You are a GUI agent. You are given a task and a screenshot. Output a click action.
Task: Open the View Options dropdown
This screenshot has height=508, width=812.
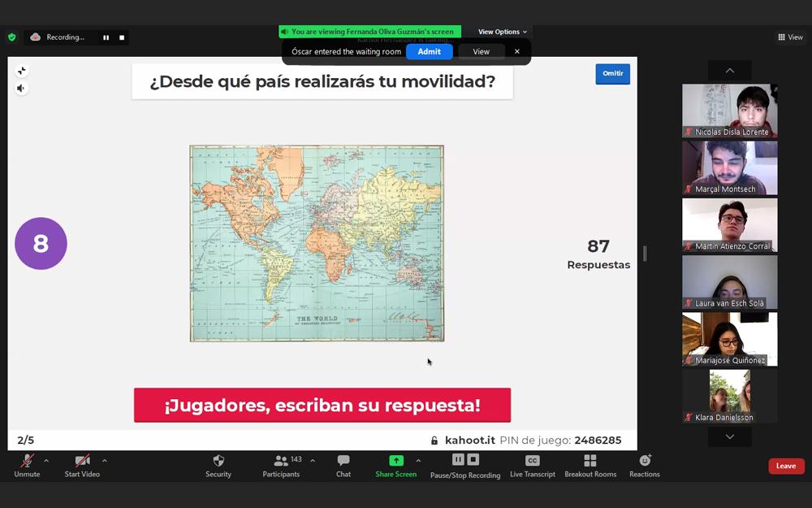[x=503, y=32]
